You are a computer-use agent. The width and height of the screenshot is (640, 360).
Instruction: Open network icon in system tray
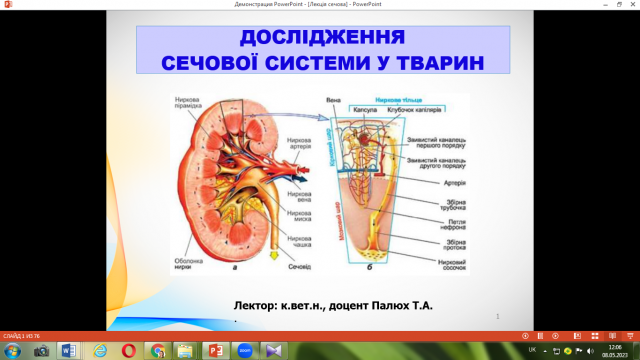click(556, 351)
